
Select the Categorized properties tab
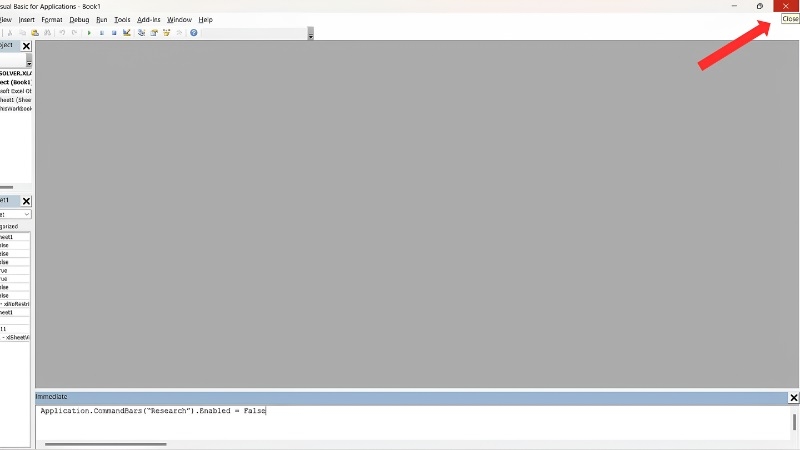pyautogui.click(x=9, y=227)
